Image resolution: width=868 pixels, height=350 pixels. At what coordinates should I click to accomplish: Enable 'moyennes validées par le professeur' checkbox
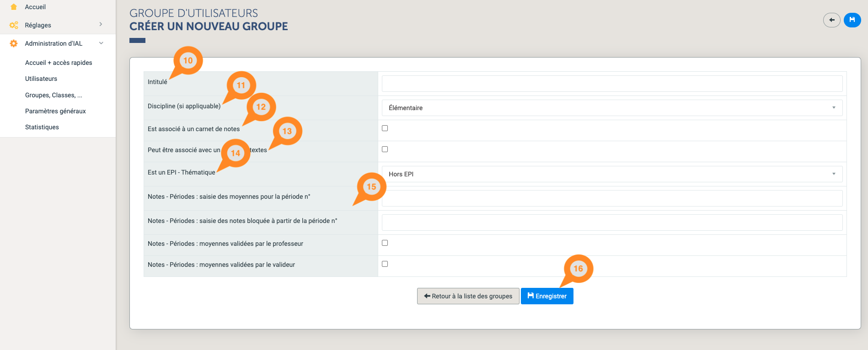point(385,243)
